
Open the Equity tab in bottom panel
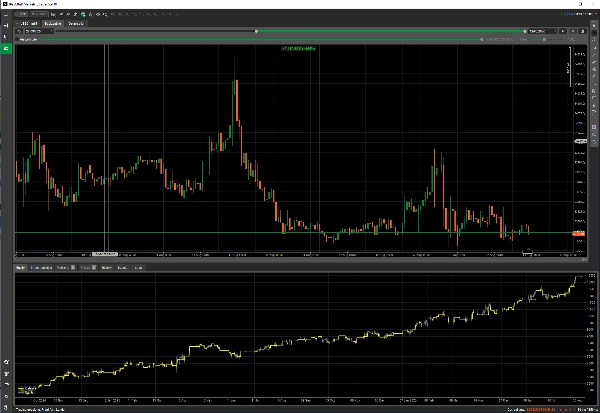(21, 268)
